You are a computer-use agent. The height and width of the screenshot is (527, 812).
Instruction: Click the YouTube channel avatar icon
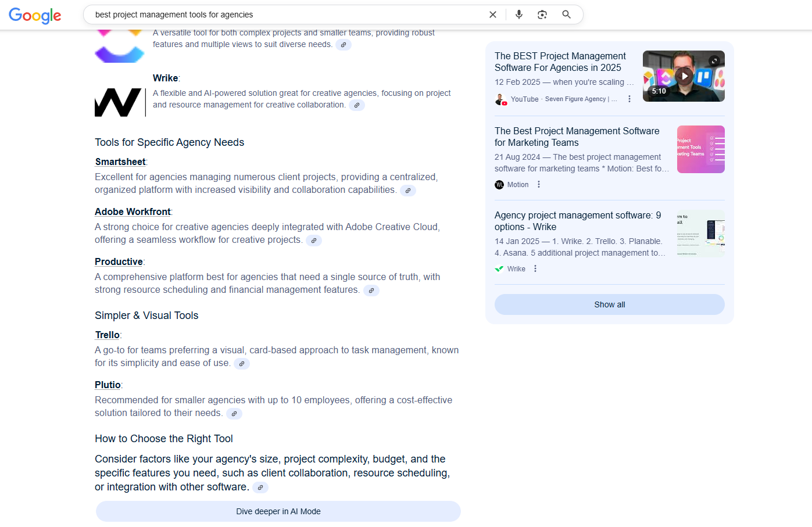[500, 99]
